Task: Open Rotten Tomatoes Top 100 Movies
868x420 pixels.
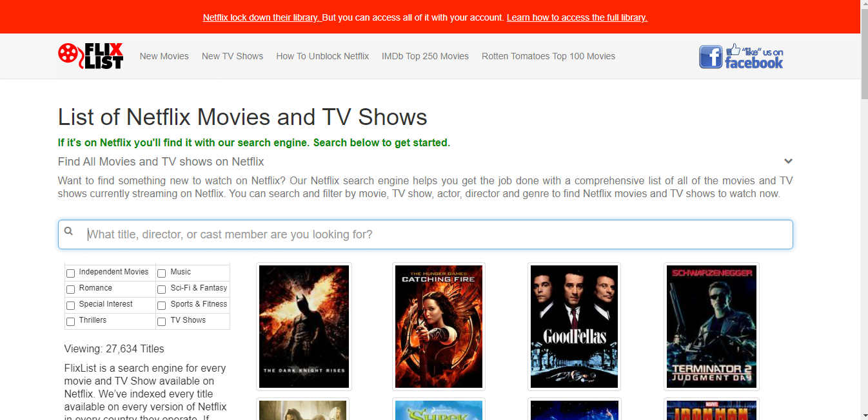Action: [x=549, y=56]
